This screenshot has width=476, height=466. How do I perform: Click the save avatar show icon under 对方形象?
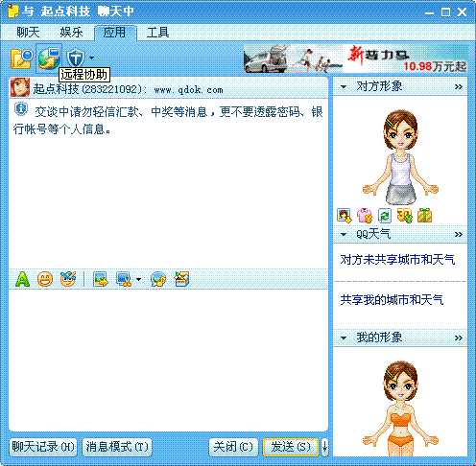pyautogui.click(x=345, y=216)
